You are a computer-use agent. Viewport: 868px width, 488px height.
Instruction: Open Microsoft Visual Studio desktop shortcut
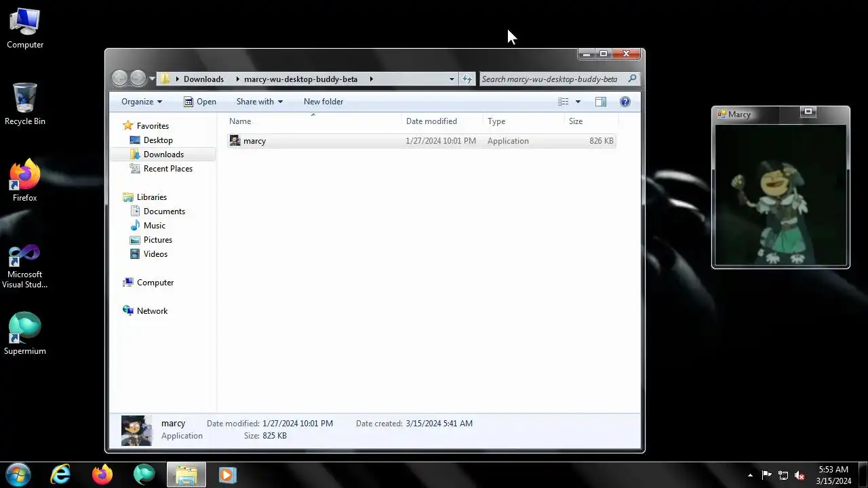tap(25, 266)
